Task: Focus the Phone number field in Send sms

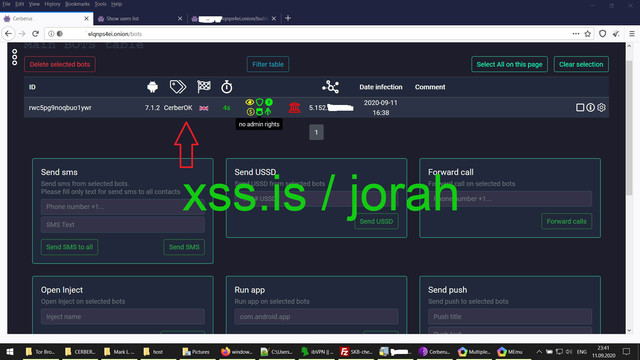Action: 123,207
